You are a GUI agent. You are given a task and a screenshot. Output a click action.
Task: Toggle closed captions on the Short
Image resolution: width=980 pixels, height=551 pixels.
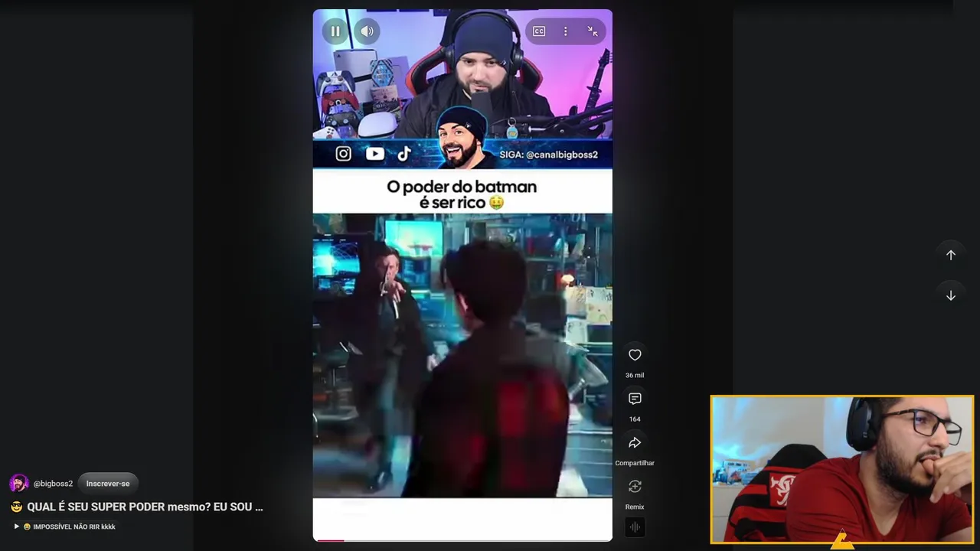tap(539, 31)
